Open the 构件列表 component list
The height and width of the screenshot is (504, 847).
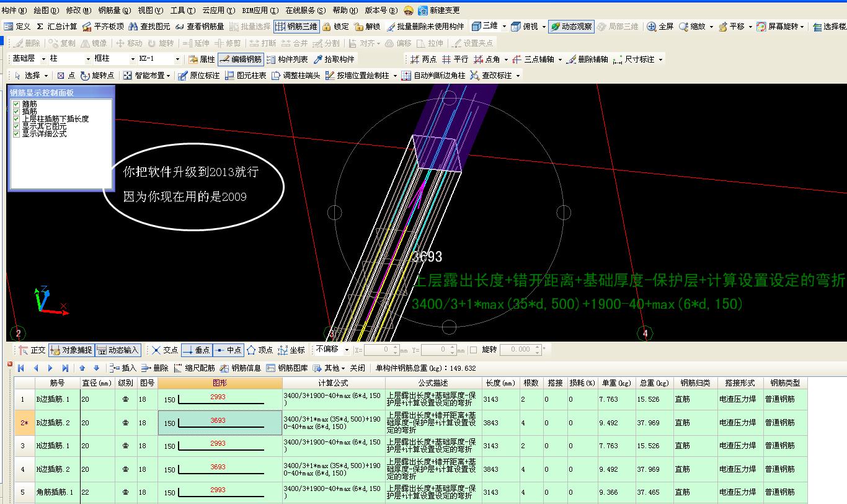pos(287,60)
